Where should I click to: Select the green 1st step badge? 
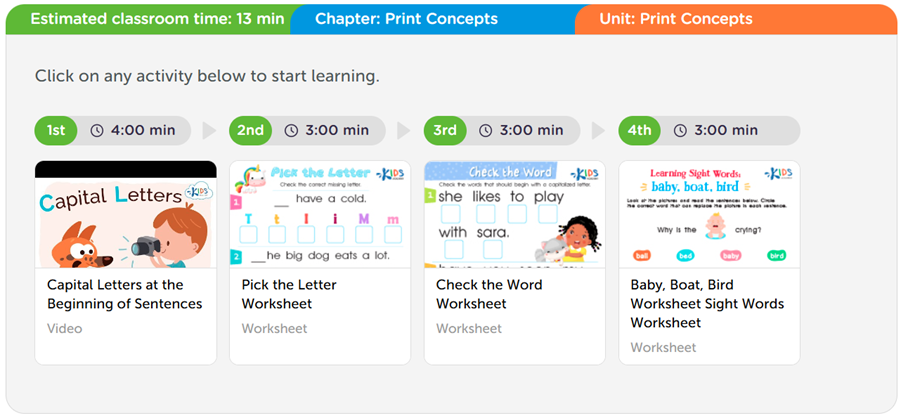click(56, 131)
